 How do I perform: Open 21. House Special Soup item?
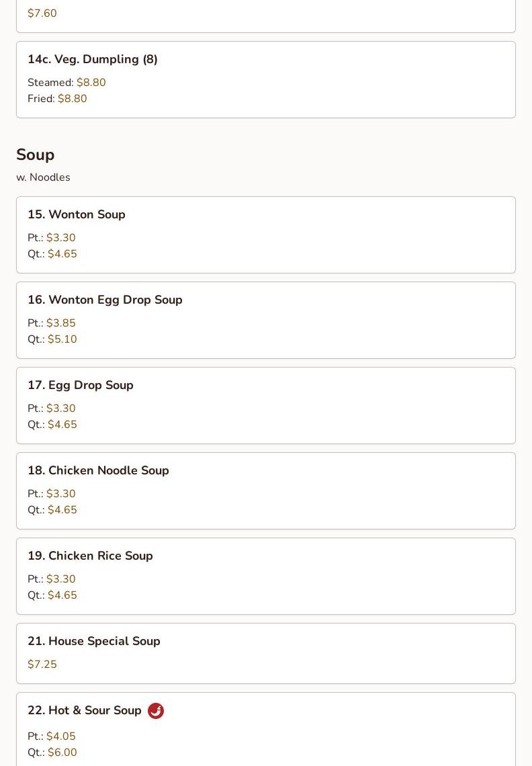click(x=94, y=641)
